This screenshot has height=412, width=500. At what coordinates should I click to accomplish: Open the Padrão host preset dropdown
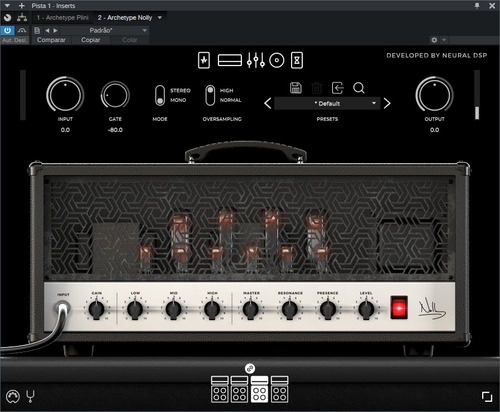[x=104, y=31]
